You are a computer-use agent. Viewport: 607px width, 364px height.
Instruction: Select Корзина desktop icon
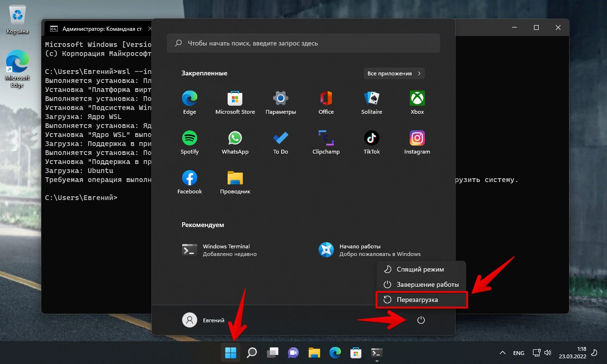(18, 20)
